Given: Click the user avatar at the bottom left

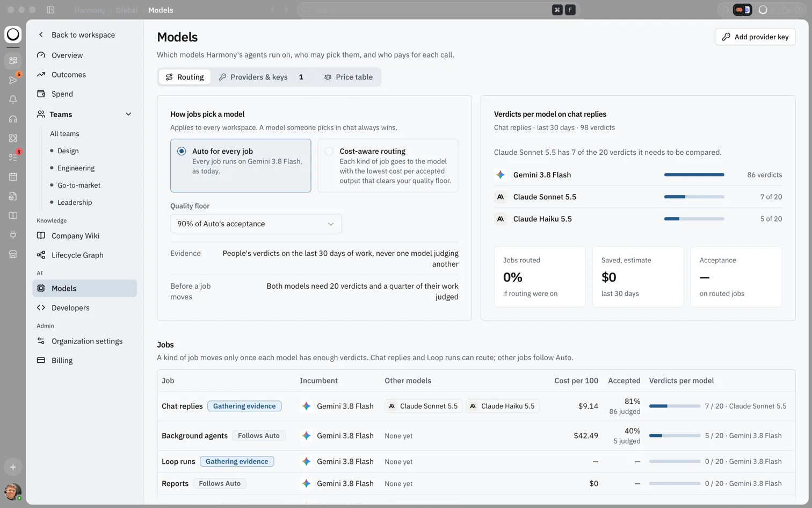Looking at the screenshot, I should click(13, 491).
